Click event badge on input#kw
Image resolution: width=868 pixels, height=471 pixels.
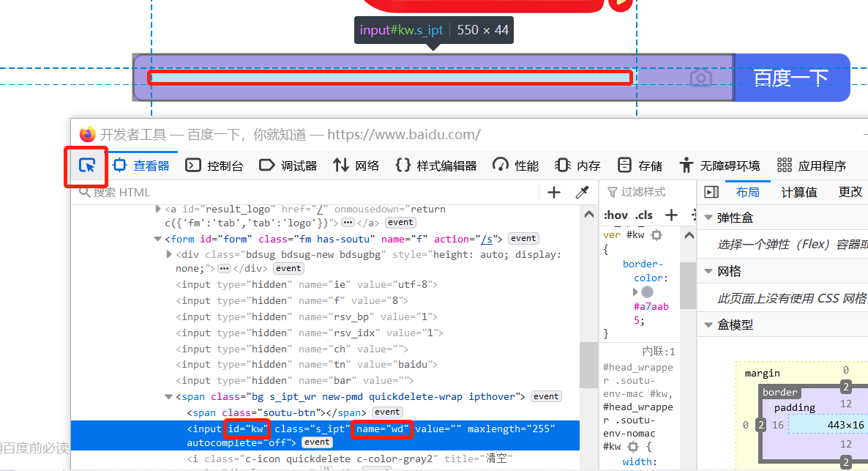tap(317, 442)
